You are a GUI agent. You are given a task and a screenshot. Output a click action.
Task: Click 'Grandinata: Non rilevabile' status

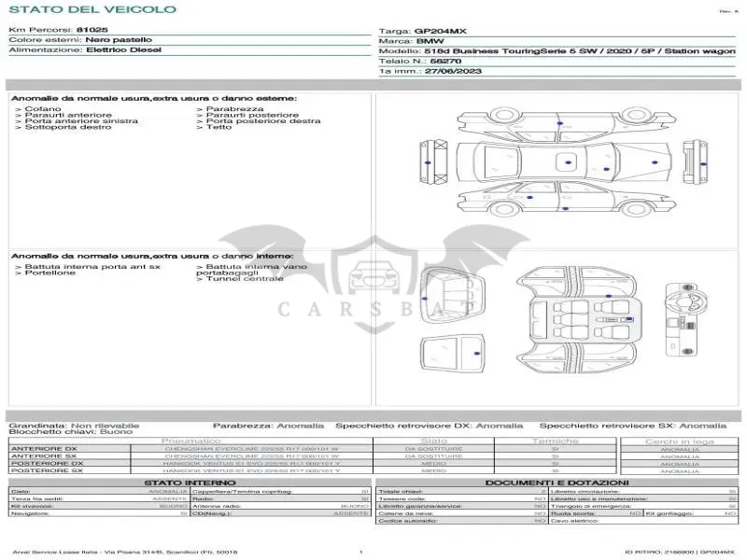pyautogui.click(x=74, y=426)
